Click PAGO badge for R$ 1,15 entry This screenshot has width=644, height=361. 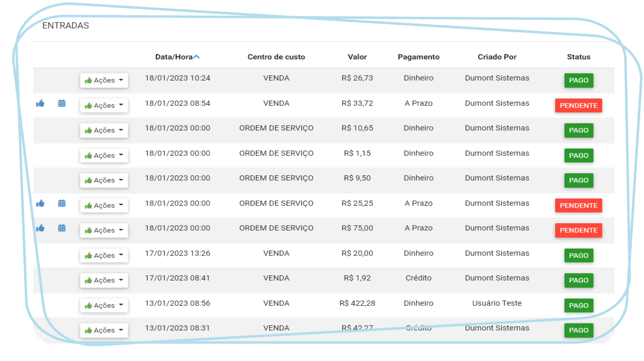click(x=579, y=155)
